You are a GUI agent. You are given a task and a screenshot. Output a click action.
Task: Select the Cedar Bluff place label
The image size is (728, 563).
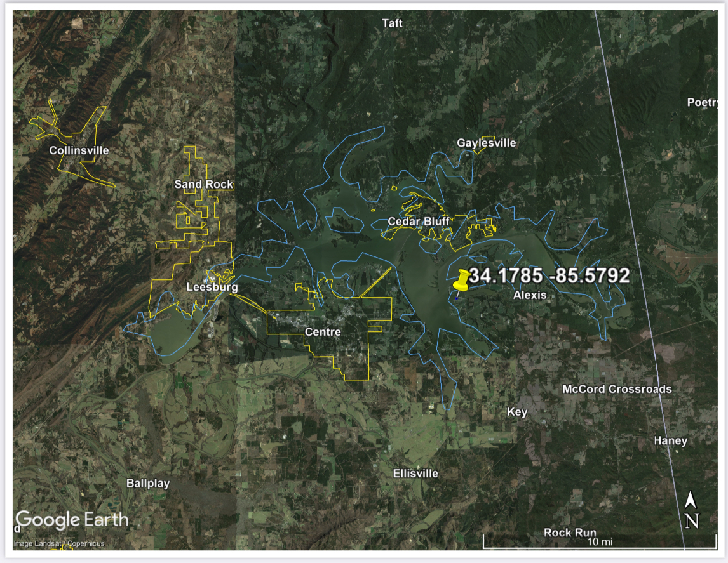coord(419,221)
